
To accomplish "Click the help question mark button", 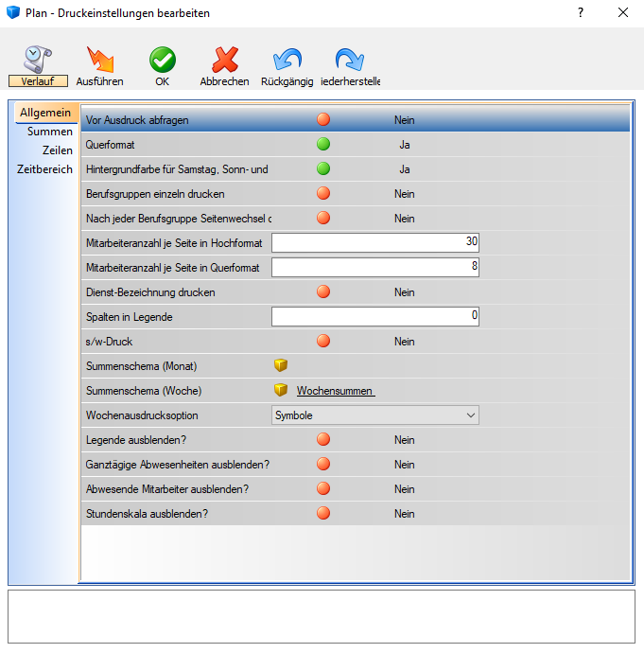I will pyautogui.click(x=581, y=13).
